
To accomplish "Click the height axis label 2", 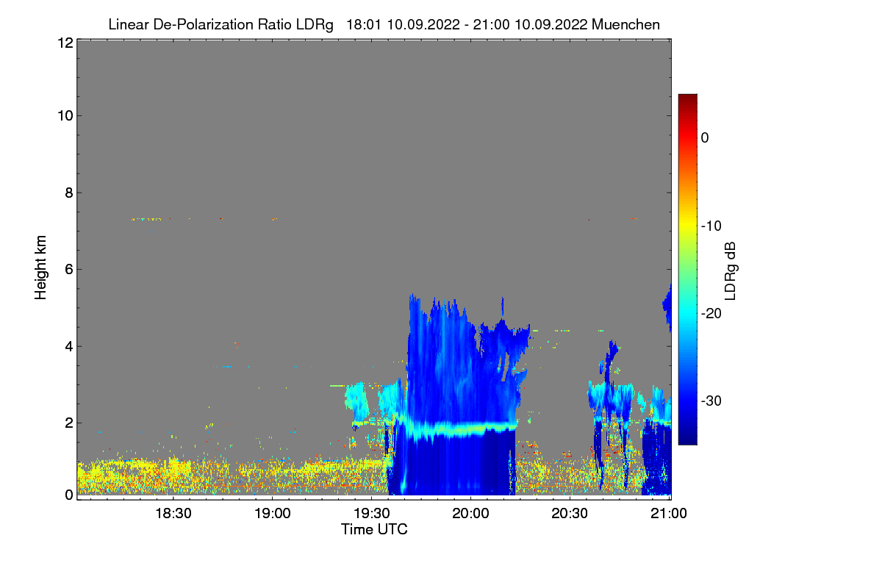I will pos(68,423).
